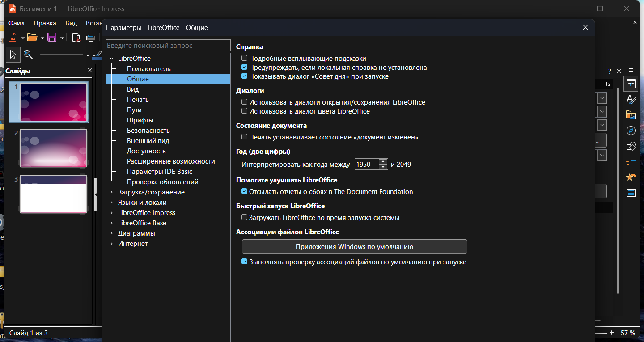Increase the two-digit year spinner value

click(383, 162)
